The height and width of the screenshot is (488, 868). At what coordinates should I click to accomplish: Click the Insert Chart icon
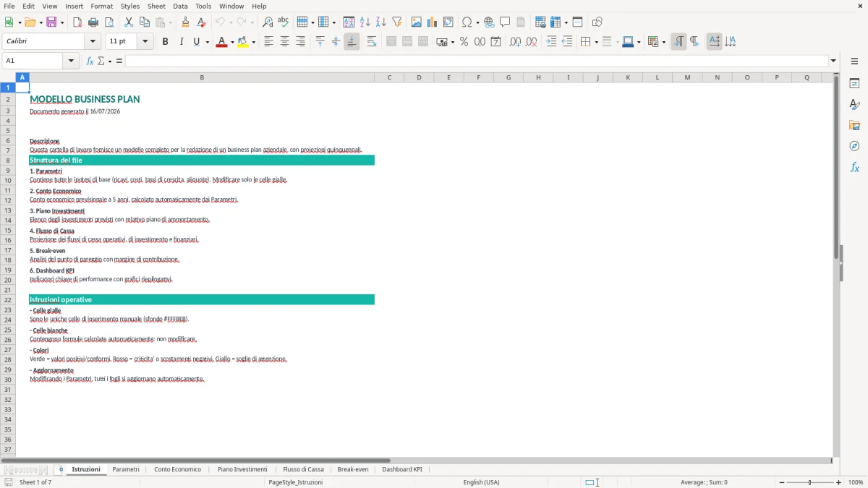tap(433, 22)
